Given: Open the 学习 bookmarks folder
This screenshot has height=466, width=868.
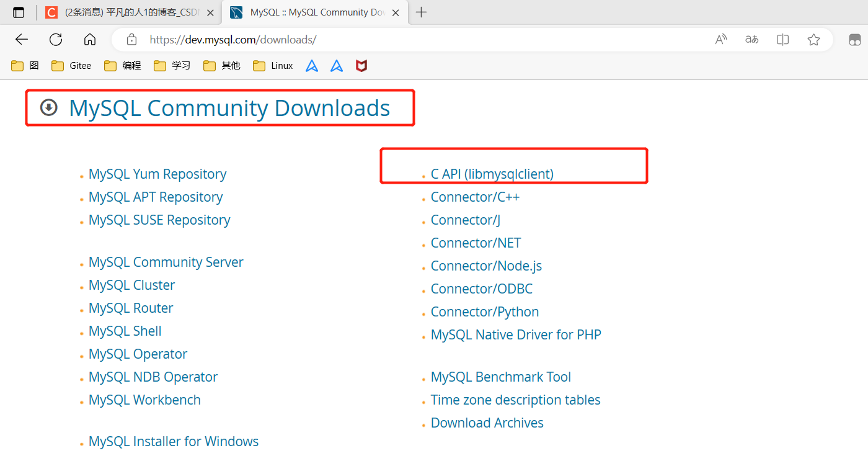Looking at the screenshot, I should click(172, 66).
